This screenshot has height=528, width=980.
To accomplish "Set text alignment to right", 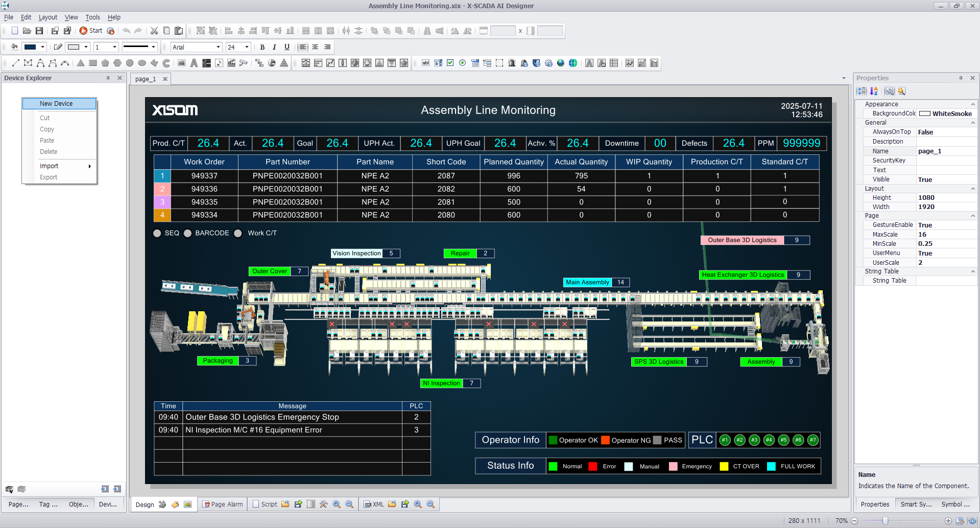I will tap(327, 47).
